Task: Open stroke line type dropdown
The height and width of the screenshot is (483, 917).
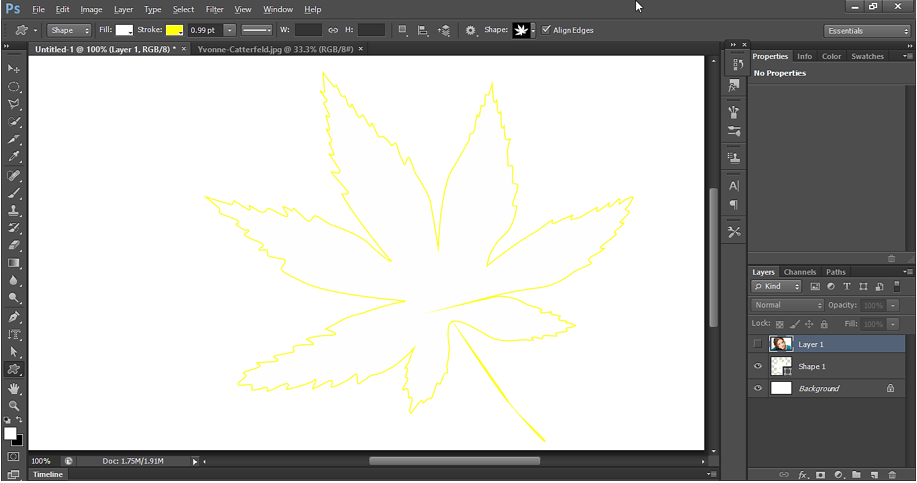Action: [257, 30]
